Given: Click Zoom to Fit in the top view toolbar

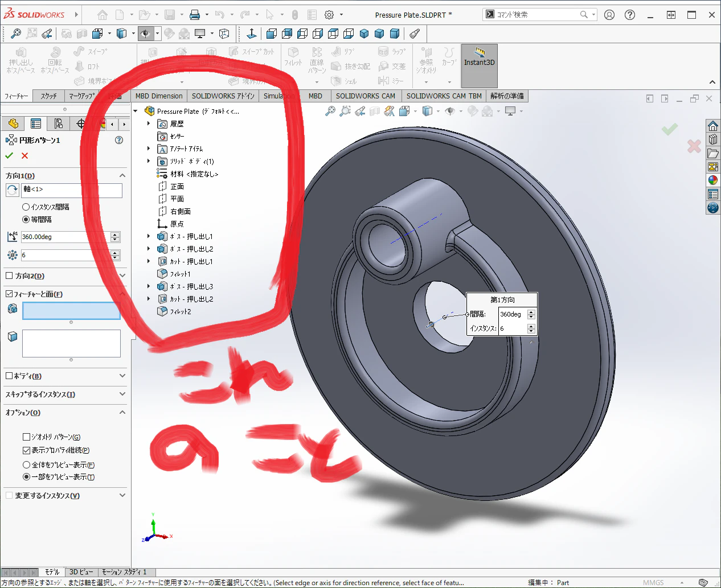Looking at the screenshot, I should coord(16,34).
